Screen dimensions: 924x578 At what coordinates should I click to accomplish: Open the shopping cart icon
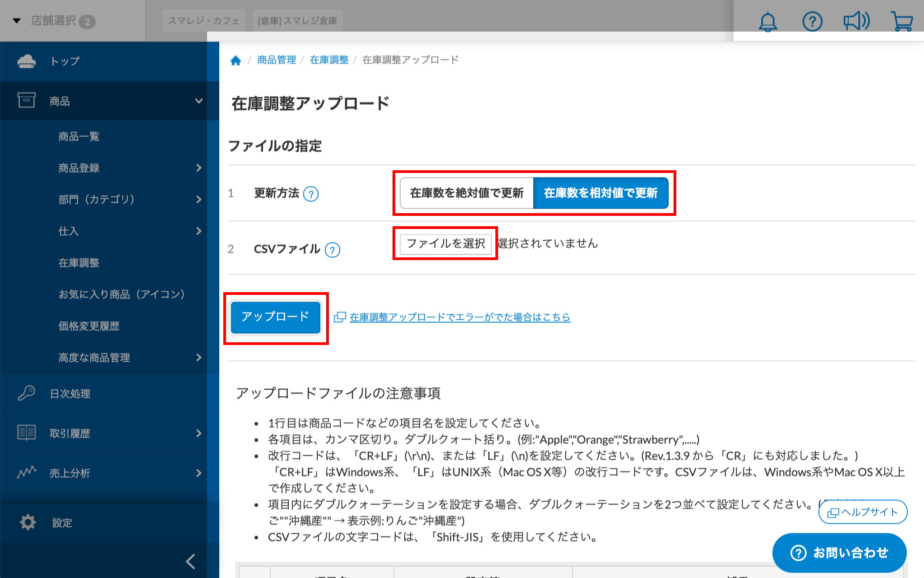(x=902, y=22)
